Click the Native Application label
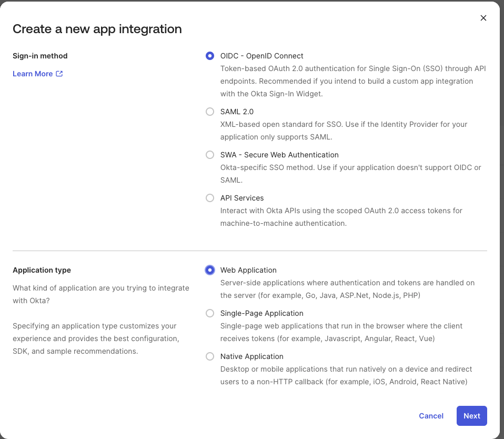The height and width of the screenshot is (439, 504). 251,356
